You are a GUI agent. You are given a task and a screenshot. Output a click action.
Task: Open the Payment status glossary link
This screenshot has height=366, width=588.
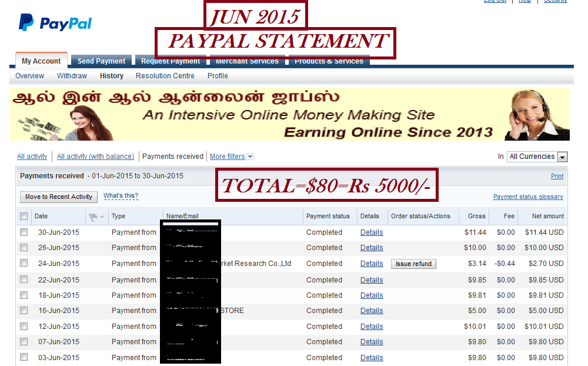528,197
